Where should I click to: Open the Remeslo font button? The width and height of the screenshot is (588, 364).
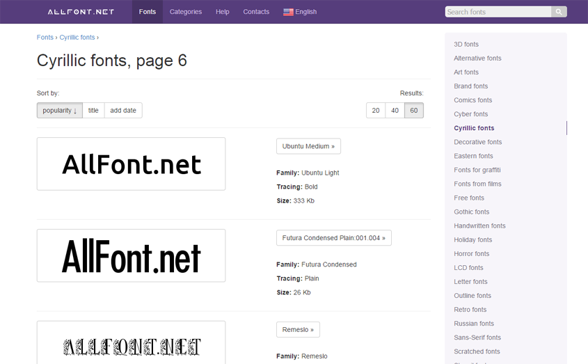coord(298,330)
